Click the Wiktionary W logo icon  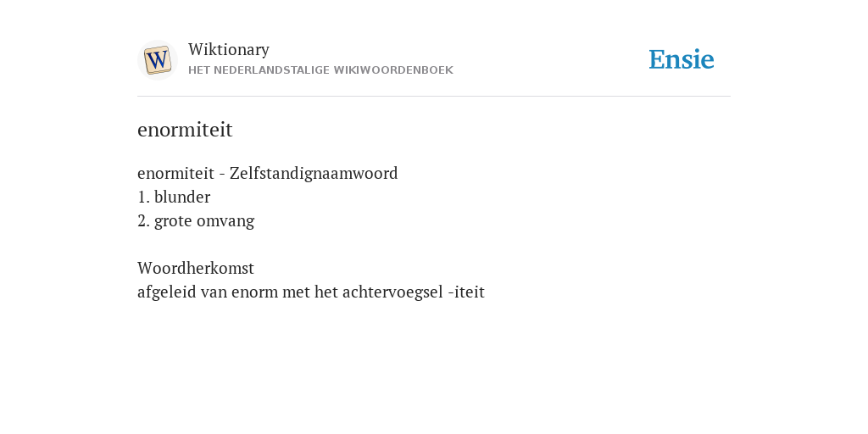[157, 60]
